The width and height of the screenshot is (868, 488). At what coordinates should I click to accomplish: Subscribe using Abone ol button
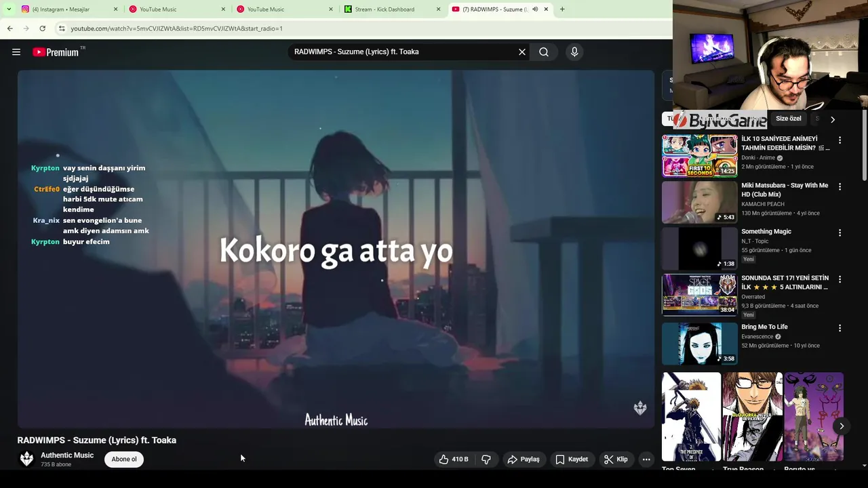(124, 460)
